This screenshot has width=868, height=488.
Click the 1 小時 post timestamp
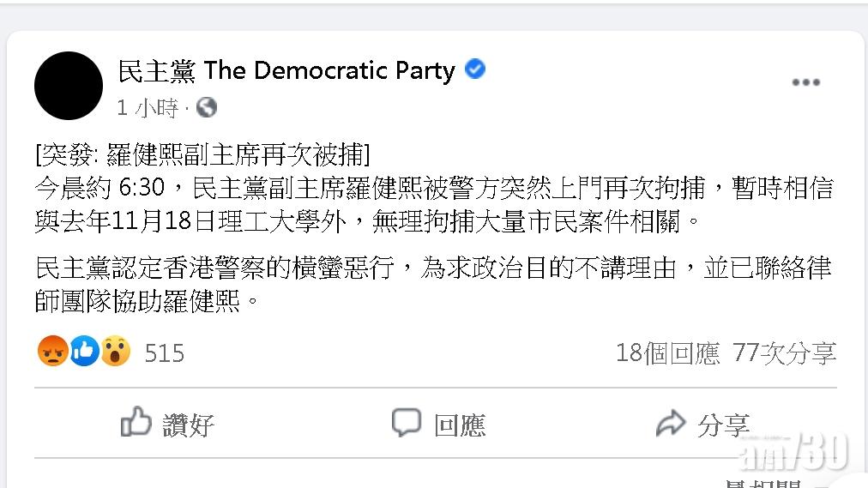[x=147, y=108]
